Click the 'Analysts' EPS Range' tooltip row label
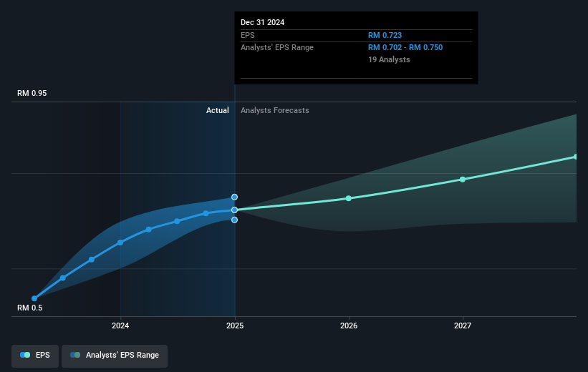 (277, 48)
